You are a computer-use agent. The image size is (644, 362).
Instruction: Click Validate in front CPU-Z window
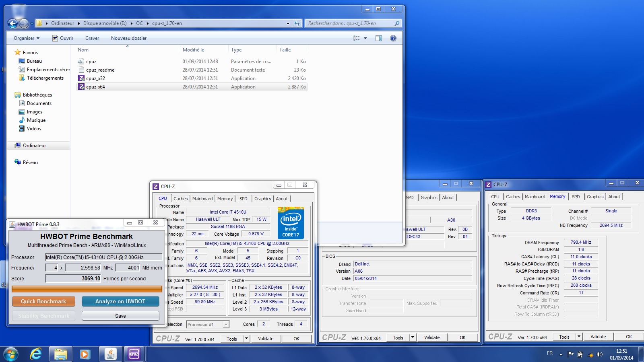(266, 339)
